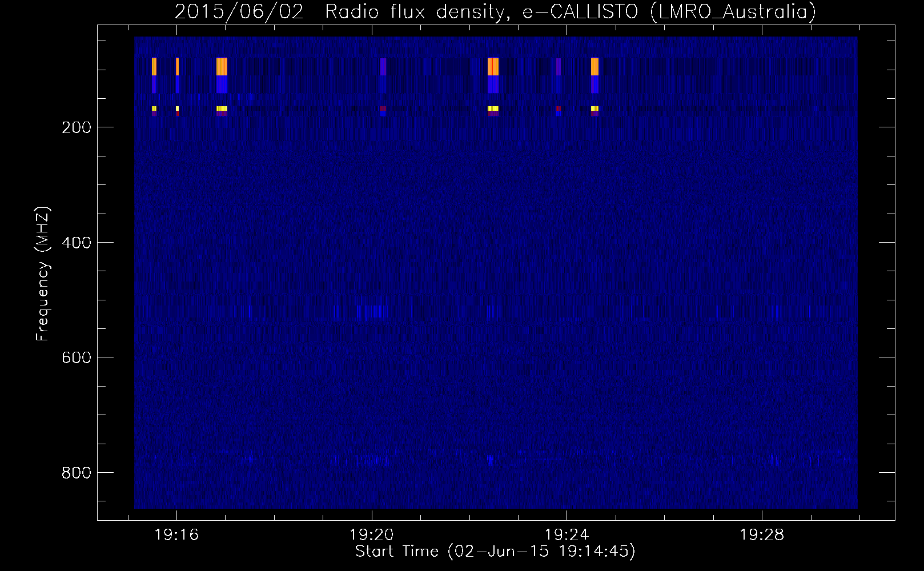
Task: Click the 200 frequency tick label
Action: click(77, 127)
